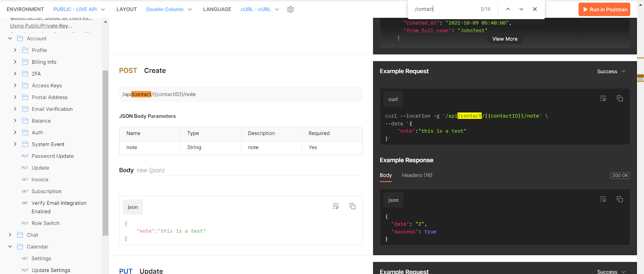Select the Body tab in Example Response
Image resolution: width=644 pixels, height=274 pixels.
(385, 175)
